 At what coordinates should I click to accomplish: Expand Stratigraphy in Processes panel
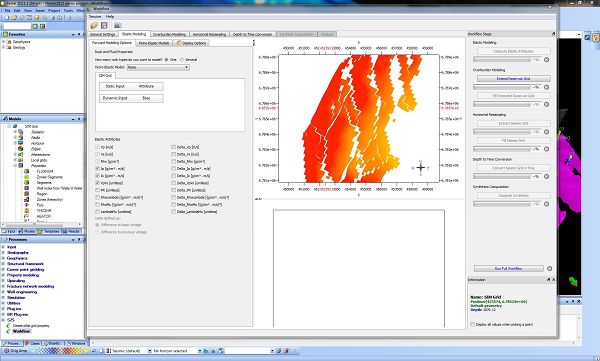[3, 253]
